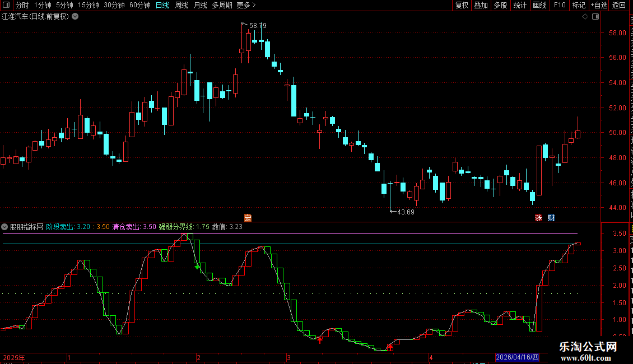Click month 4 marker on time axis
The width and height of the screenshot is (633, 364).
(431, 357)
